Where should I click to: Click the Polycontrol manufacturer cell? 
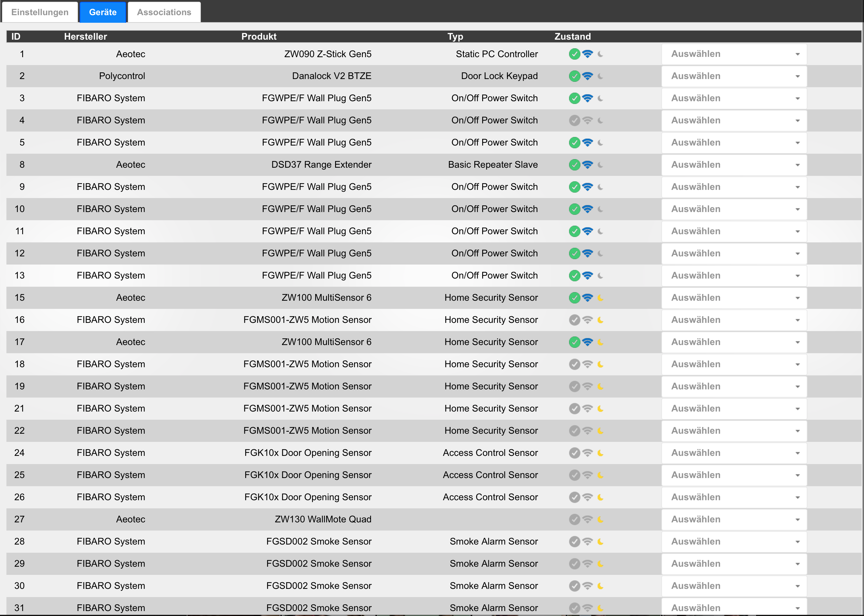point(122,76)
